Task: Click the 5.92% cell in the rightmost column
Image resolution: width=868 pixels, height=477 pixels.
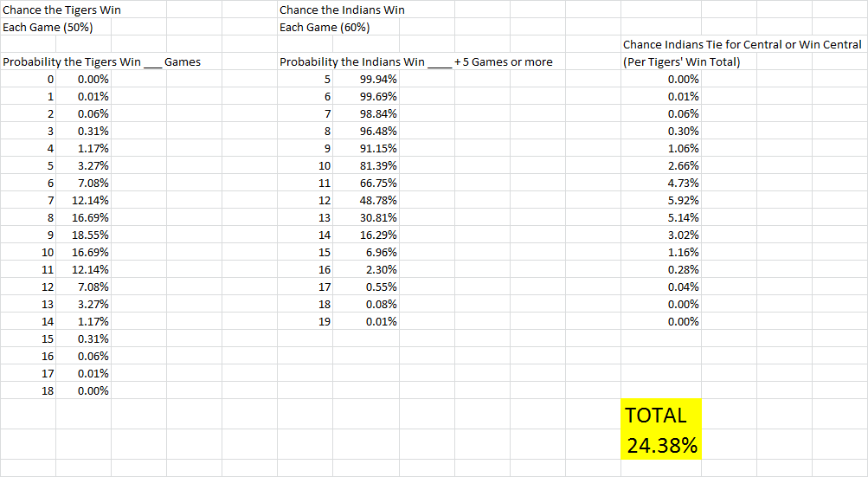Action: 683,200
